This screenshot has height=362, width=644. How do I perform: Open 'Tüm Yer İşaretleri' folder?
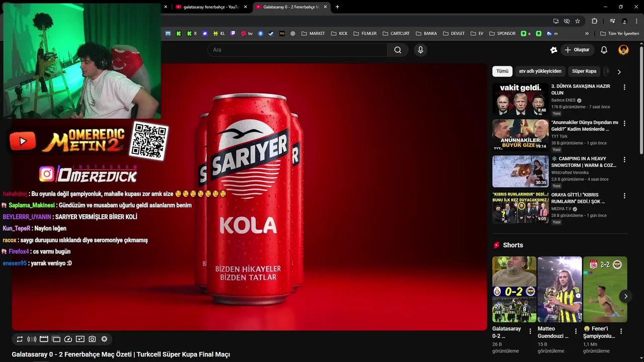(620, 34)
